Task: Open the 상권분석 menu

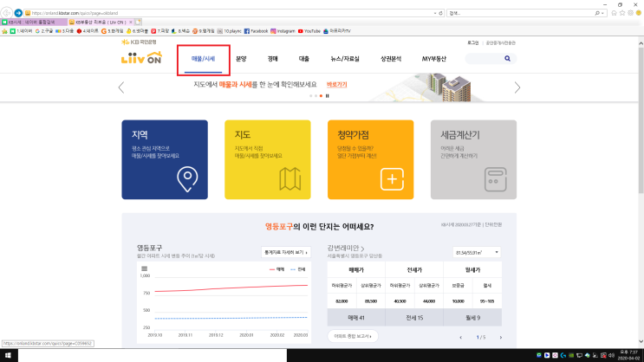Action: [x=391, y=59]
